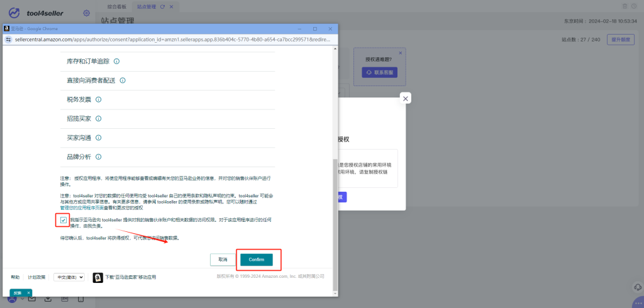Click the Chrome address bar URL

172,40
